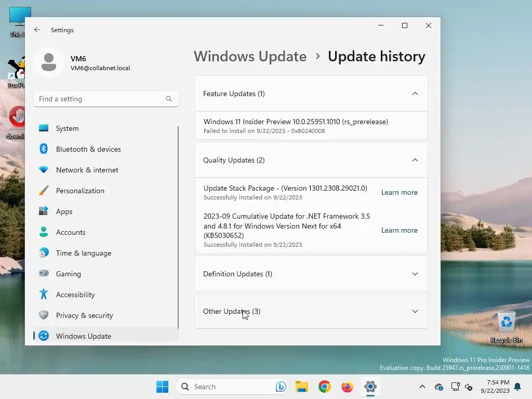Select Time & language in the sidebar
This screenshot has height=399, width=532.
tap(106, 253)
